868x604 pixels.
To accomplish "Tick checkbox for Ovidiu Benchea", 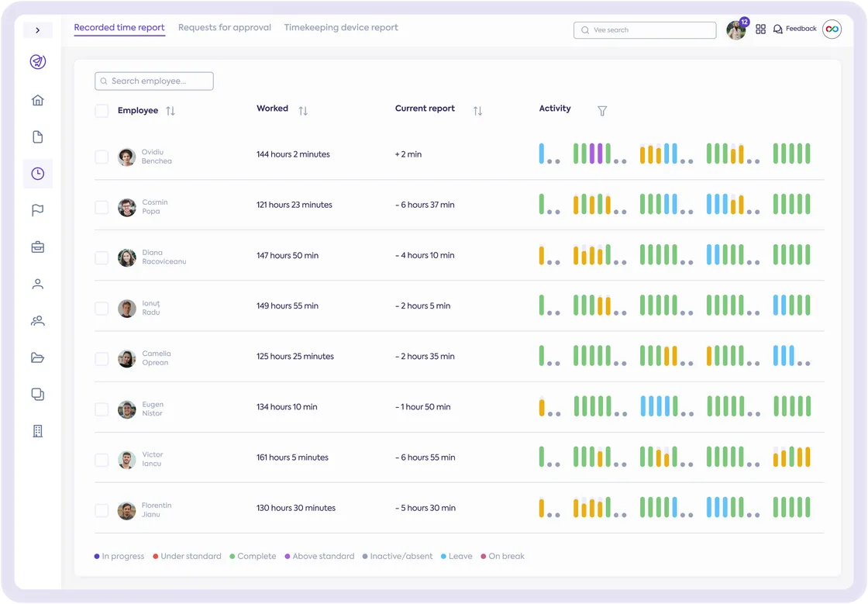I will click(x=102, y=157).
